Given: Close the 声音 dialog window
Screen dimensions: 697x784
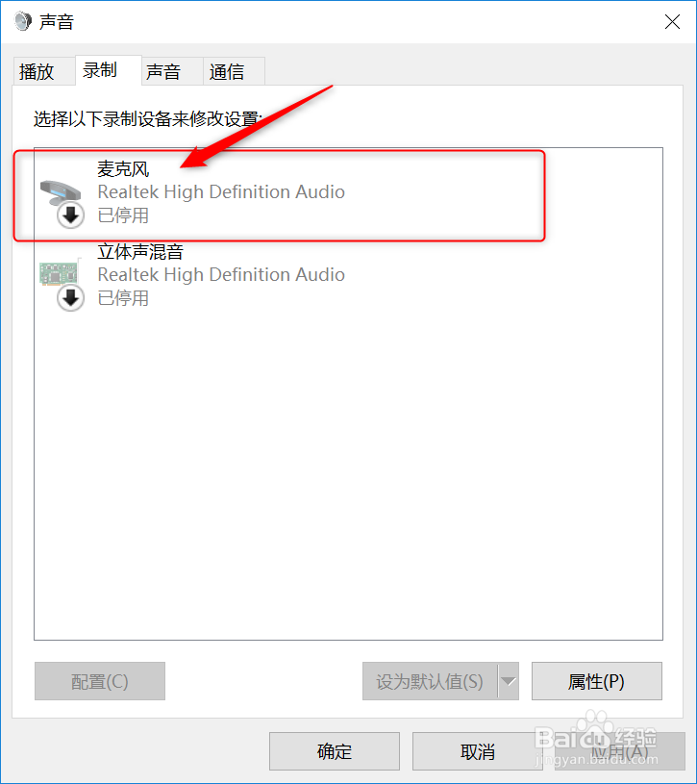Looking at the screenshot, I should click(x=672, y=21).
